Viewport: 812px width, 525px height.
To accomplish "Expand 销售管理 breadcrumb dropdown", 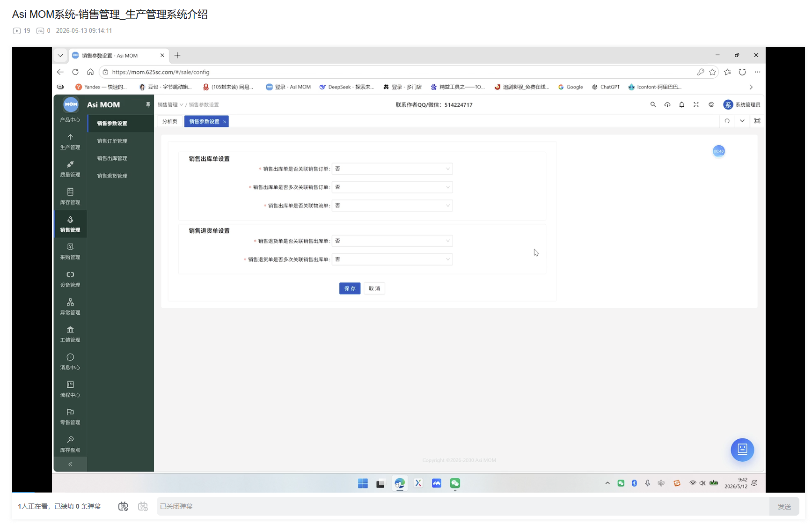I will (170, 105).
